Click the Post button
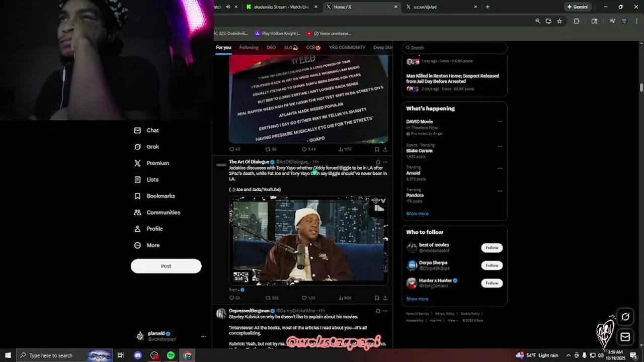The width and height of the screenshot is (644, 362). 166,266
